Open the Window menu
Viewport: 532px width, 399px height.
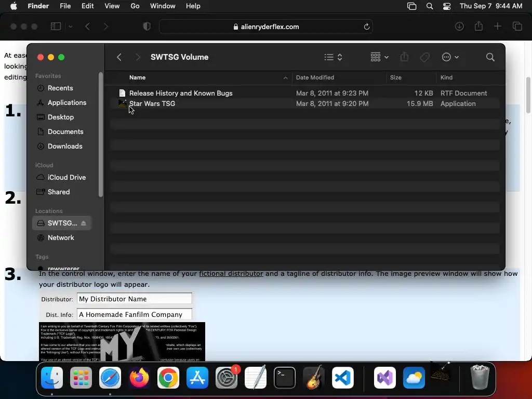pos(163,6)
